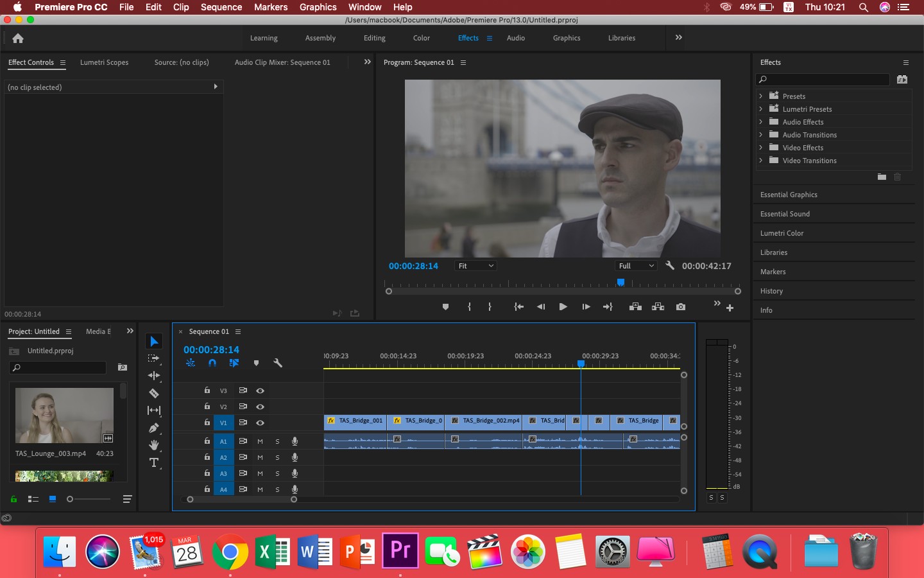Screen dimensions: 924x578
Task: Toggle lock on track V2
Action: click(207, 407)
